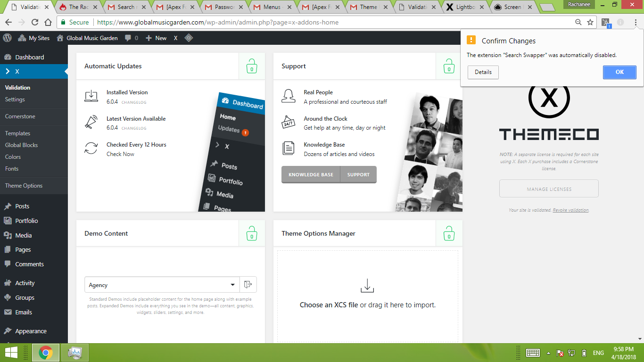Open the New content menu
Viewport: 644px width, 362px height.
156,38
